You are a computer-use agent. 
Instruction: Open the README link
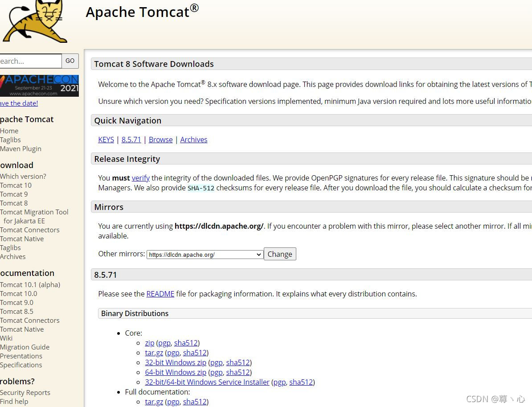click(x=160, y=294)
